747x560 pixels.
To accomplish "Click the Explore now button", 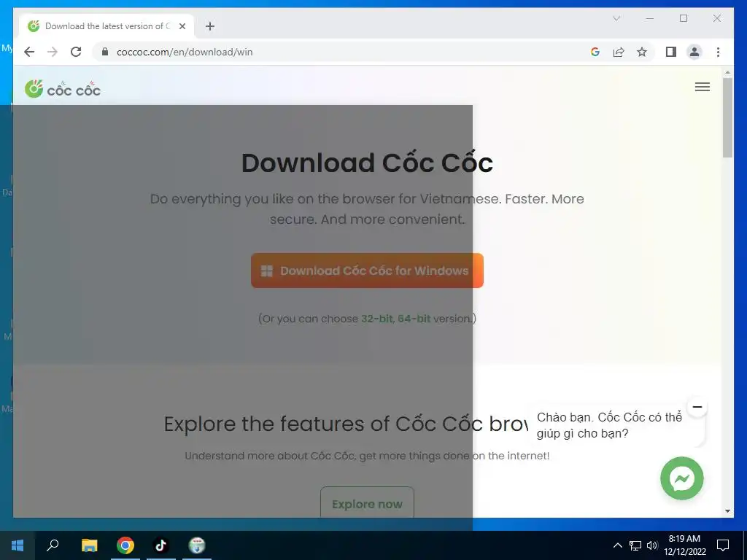I will (368, 502).
